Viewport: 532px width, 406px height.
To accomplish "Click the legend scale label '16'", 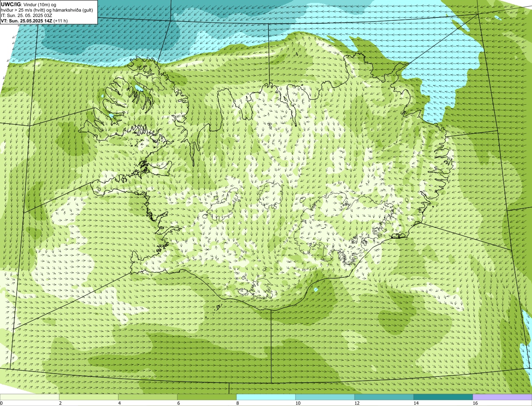I will (475, 403).
